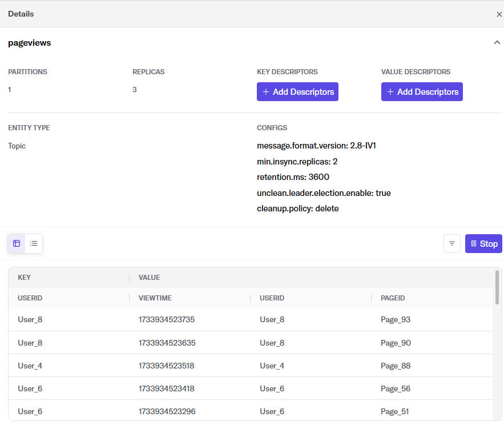Stop consuming topic messages
The height and width of the screenshot is (425, 504).
pyautogui.click(x=483, y=243)
